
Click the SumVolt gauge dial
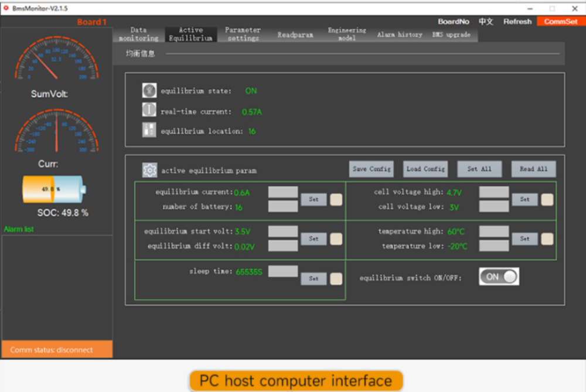pyautogui.click(x=56, y=60)
